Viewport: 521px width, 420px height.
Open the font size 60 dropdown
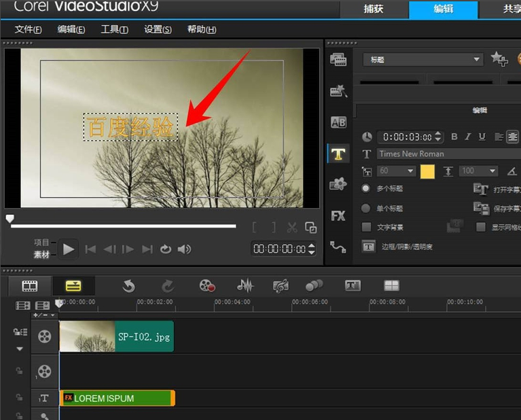coord(410,171)
